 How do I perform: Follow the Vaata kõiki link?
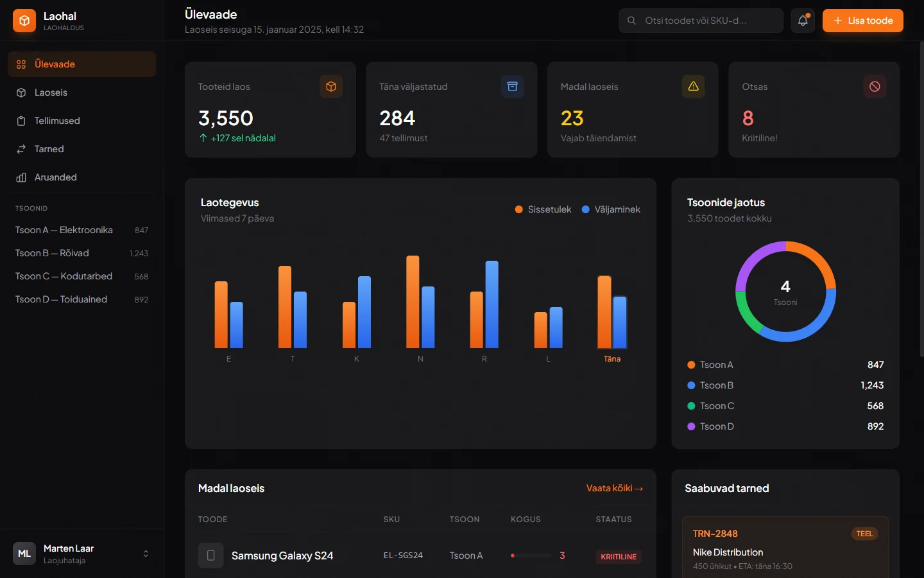(614, 488)
